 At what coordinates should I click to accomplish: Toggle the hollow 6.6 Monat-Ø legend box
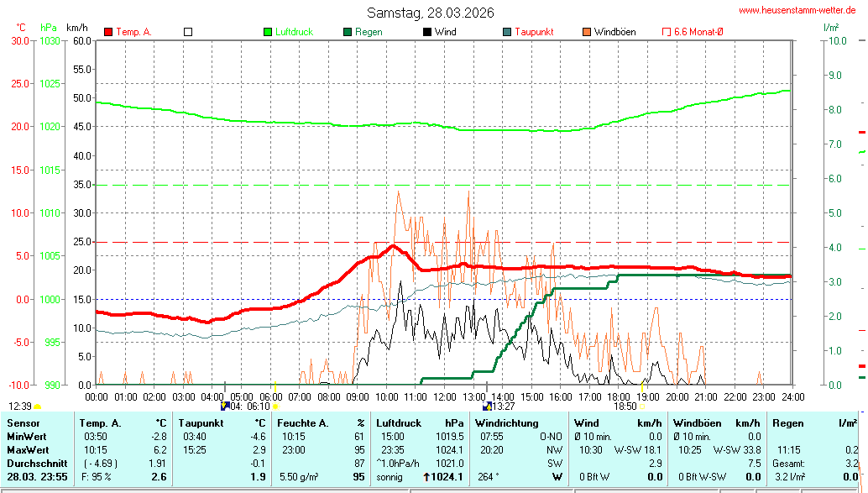667,32
